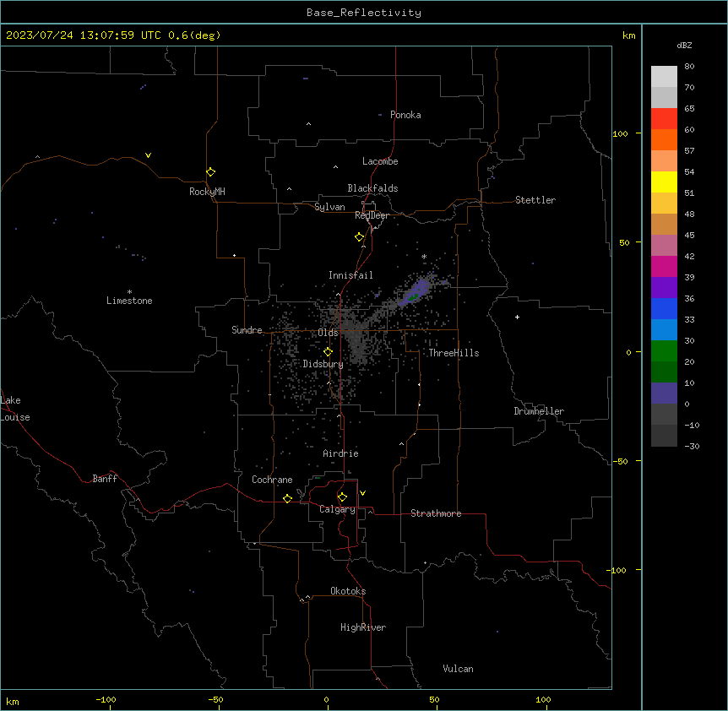Click the white plus marker west of Drumheller region
Viewport: 728px width, 711px height.
tap(517, 317)
